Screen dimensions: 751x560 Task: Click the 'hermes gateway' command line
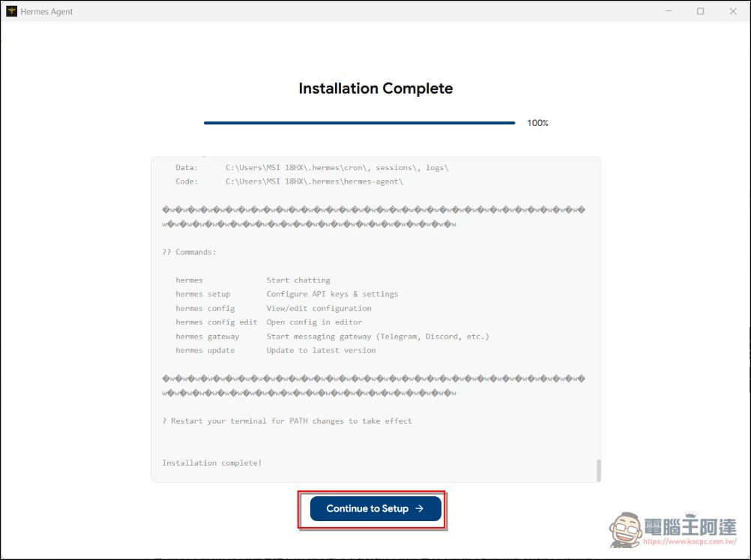[332, 337]
